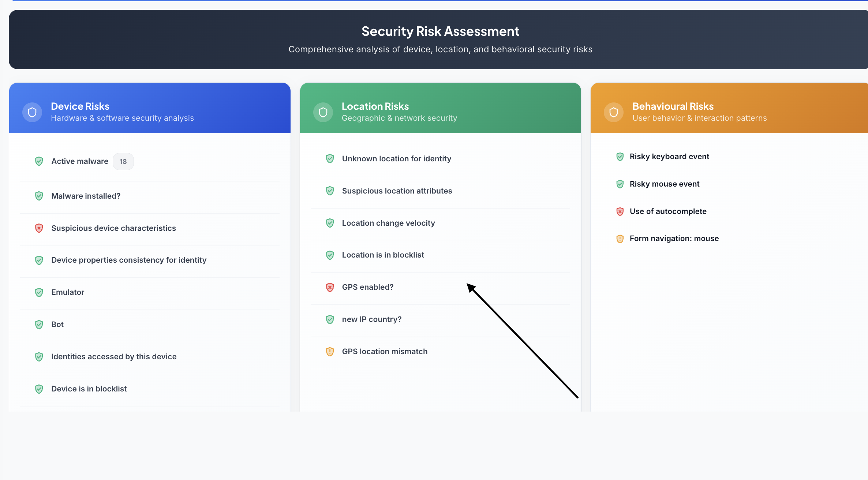The image size is (868, 480).
Task: Select the Malware installed? row
Action: 150,196
